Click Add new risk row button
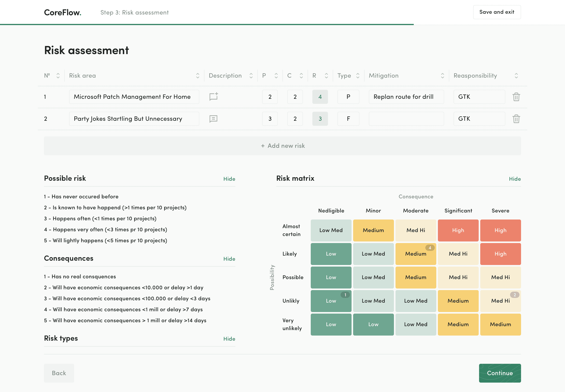The height and width of the screenshot is (392, 565). coord(282,146)
